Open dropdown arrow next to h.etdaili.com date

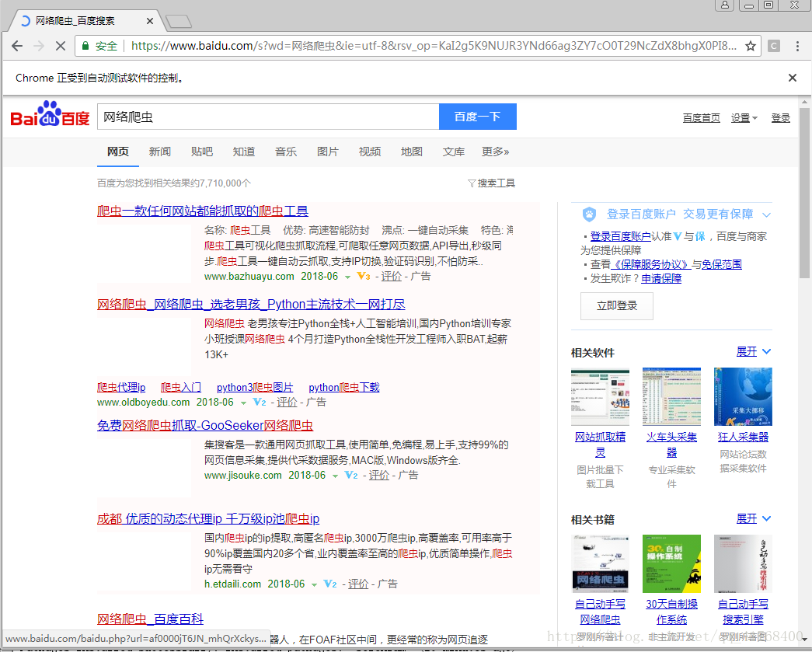tap(314, 584)
